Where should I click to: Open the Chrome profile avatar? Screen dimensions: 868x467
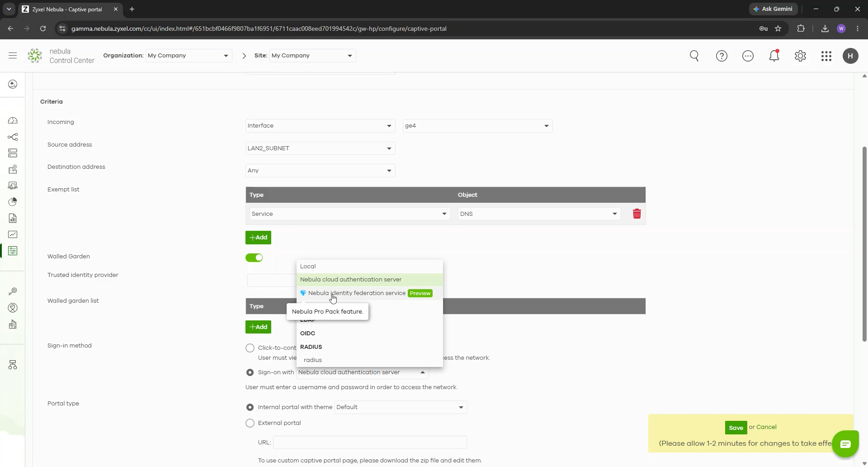pos(841,29)
